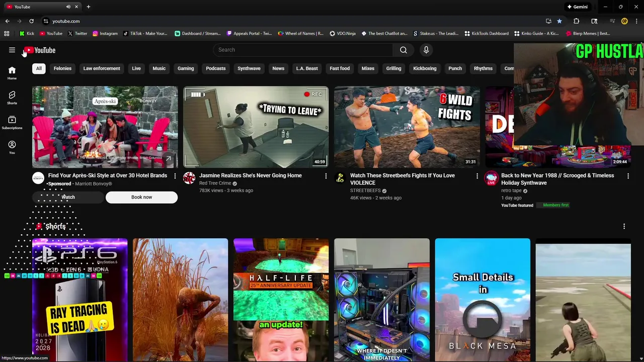The image size is (644, 362).
Task: Select the Mixes filter chip
Action: pyautogui.click(x=368, y=68)
